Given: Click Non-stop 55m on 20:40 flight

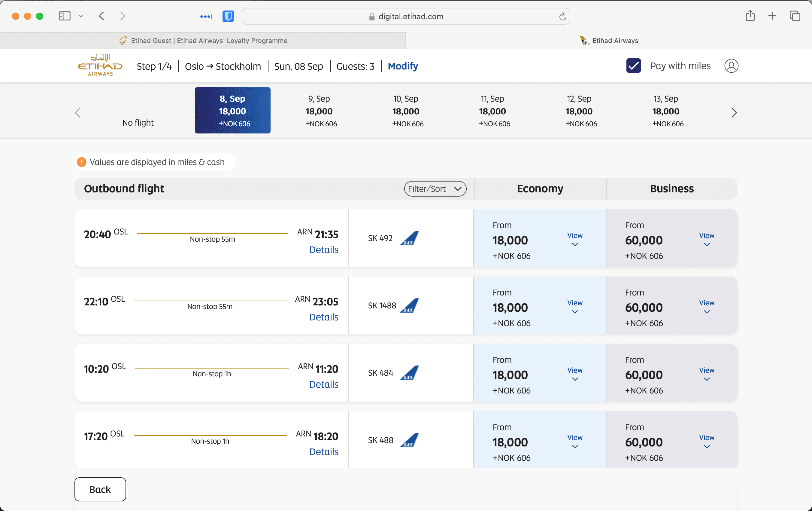Looking at the screenshot, I should [x=212, y=239].
